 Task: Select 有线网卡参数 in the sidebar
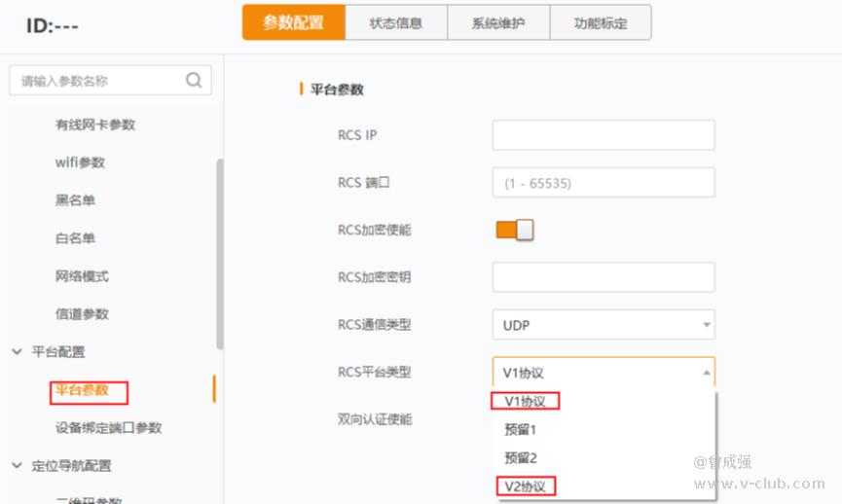95,125
